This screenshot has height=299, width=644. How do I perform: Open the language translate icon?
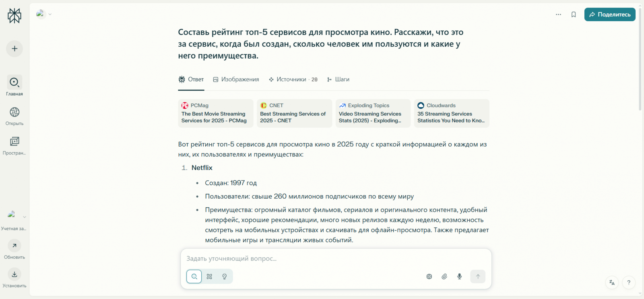point(612,283)
